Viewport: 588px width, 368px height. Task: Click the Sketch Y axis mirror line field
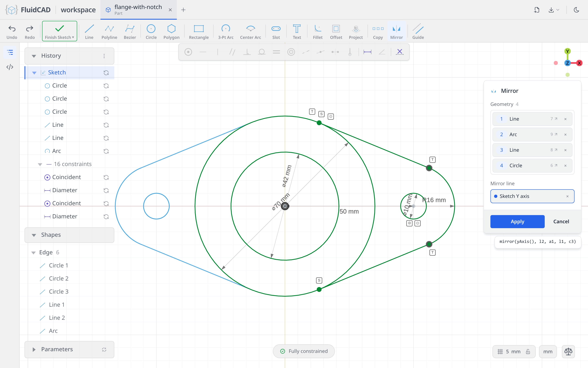click(x=532, y=196)
